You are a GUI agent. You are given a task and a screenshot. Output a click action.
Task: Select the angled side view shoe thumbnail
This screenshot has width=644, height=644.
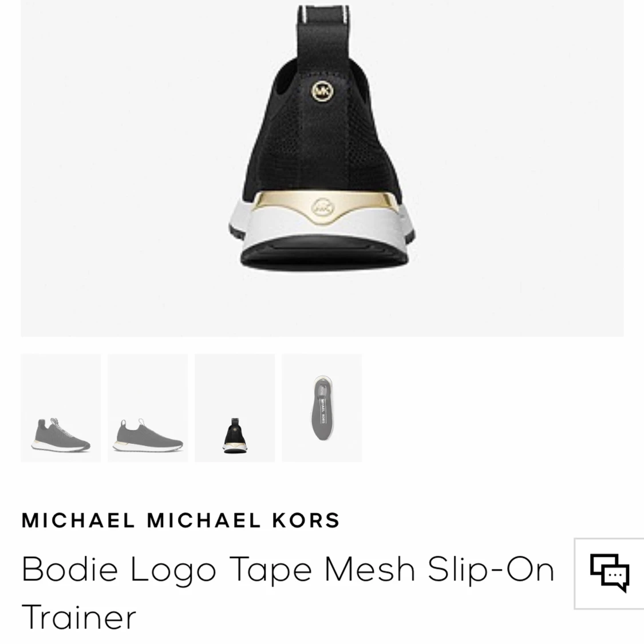coord(61,408)
